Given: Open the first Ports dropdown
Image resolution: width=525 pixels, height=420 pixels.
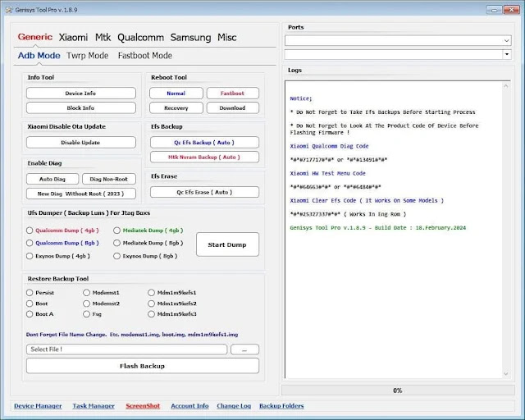Looking at the screenshot, I should click(398, 40).
